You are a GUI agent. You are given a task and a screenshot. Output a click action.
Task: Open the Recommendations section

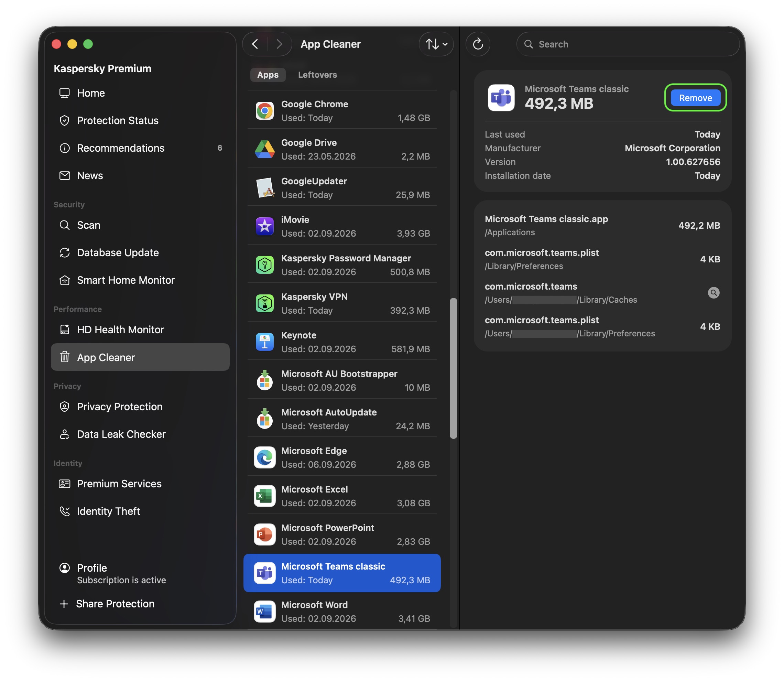[140, 148]
